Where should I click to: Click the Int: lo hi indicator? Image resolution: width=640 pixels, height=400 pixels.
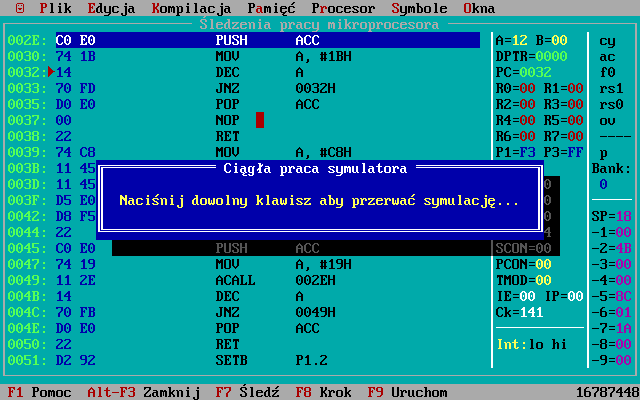point(531,344)
